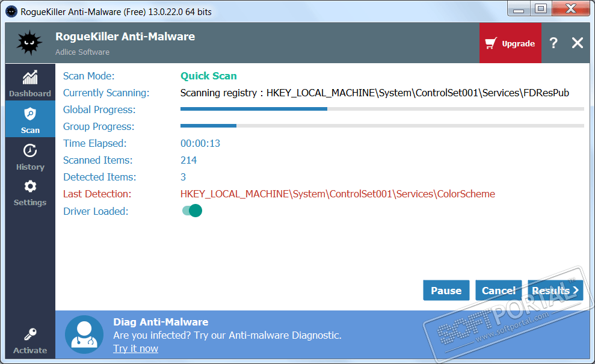Click the Scan Mode label
Screen dimensions: 595x364
pyautogui.click(x=89, y=76)
